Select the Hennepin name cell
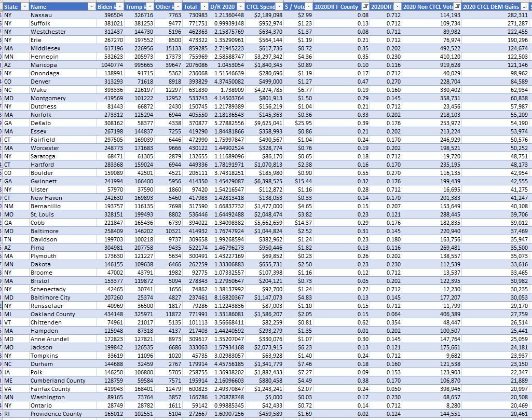 (x=62, y=57)
